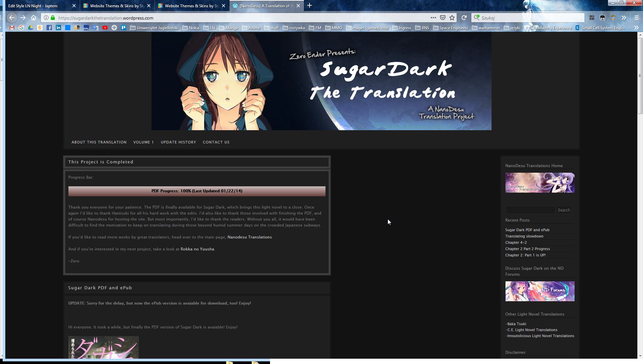The height and width of the screenshot is (364, 643).
Task: Open the globe icon bookmark
Action: point(114,28)
